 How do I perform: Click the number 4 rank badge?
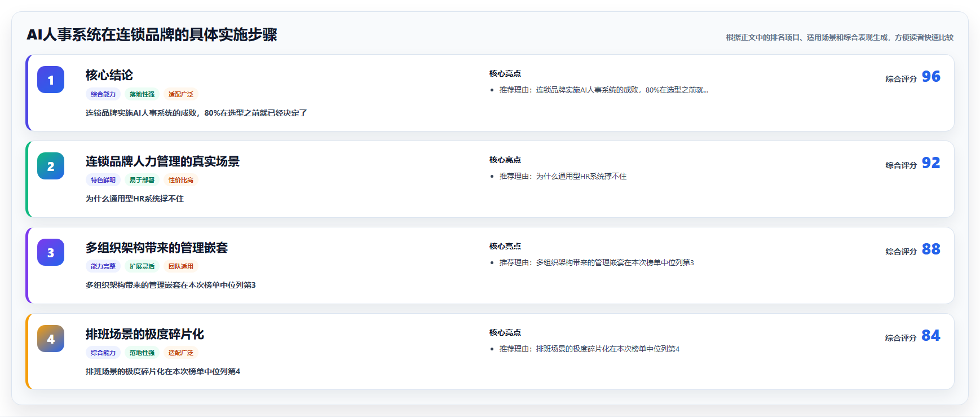click(51, 339)
